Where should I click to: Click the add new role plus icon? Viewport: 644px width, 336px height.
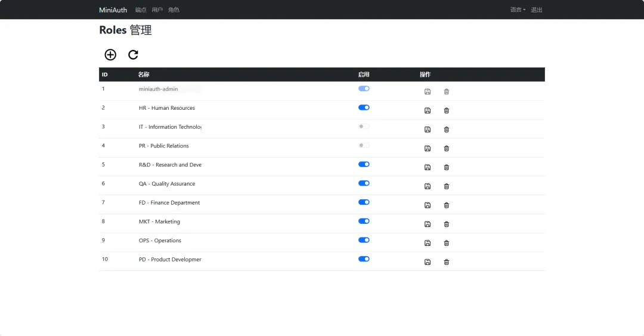tap(110, 55)
